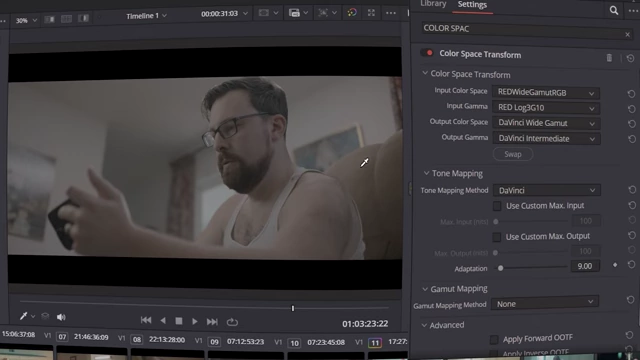Viewport: 640px width, 360px height.
Task: Open the viewer three-dot options menu
Action: coord(391,13)
